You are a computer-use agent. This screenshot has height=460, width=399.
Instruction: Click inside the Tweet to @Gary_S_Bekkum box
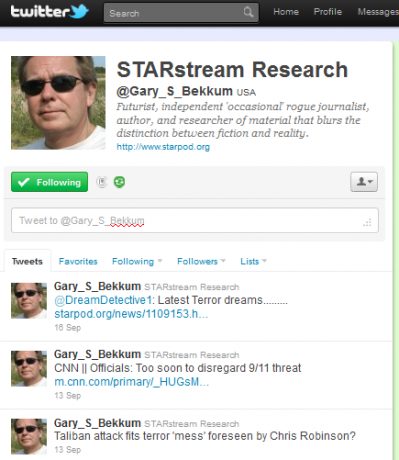click(195, 220)
